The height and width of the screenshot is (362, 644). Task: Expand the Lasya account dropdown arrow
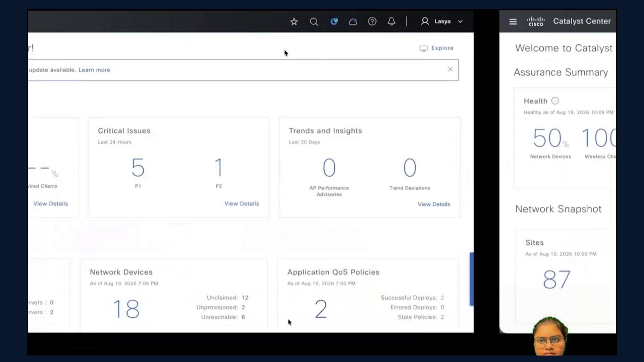(x=460, y=21)
